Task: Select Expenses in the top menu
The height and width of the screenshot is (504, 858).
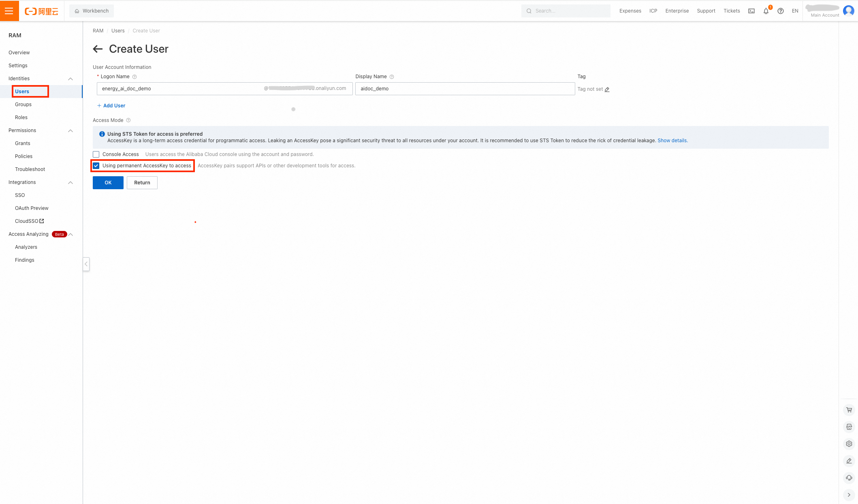Action: point(630,11)
